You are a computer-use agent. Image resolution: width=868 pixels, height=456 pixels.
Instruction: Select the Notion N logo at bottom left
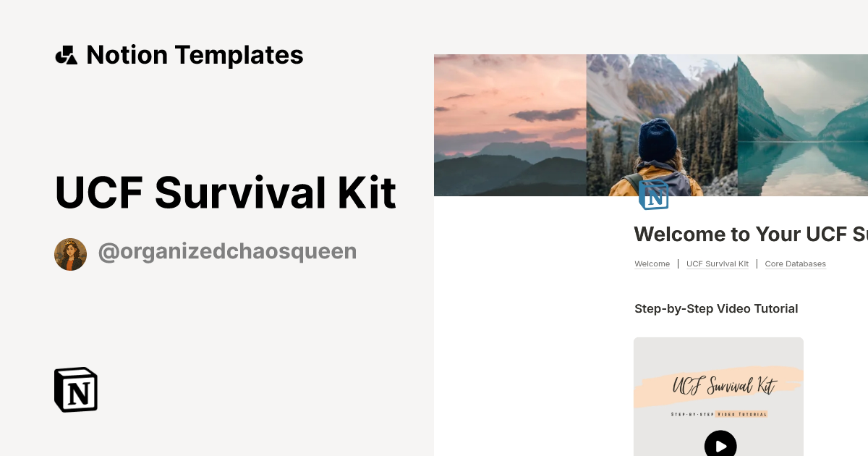[75, 389]
